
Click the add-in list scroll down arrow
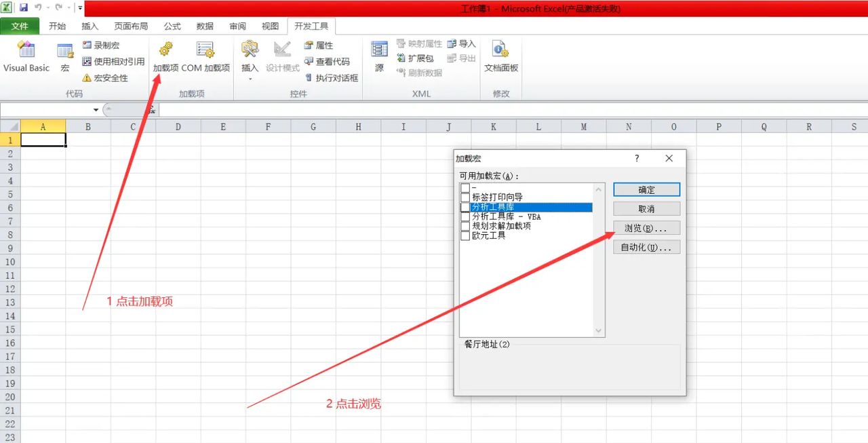click(598, 330)
